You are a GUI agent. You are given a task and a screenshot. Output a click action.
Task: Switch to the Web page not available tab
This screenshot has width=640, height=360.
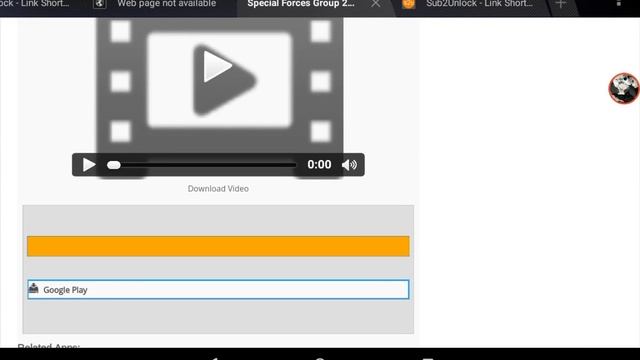[x=167, y=4]
